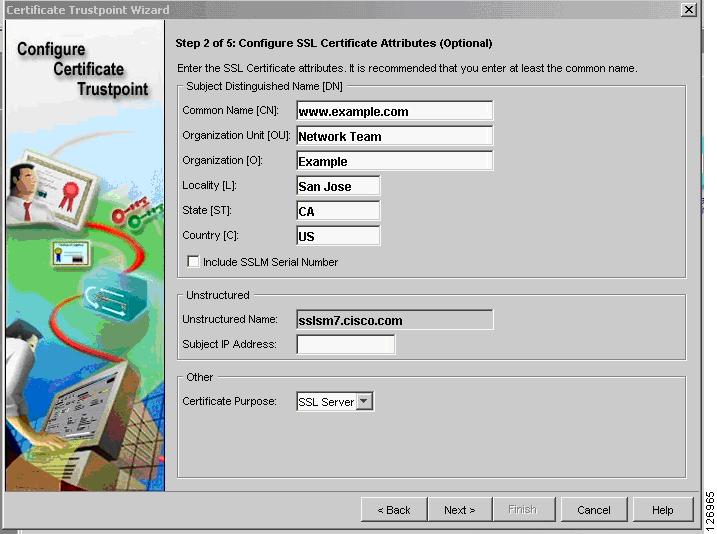Focus the Subject IP Address field
The width and height of the screenshot is (717, 534).
[x=346, y=344]
